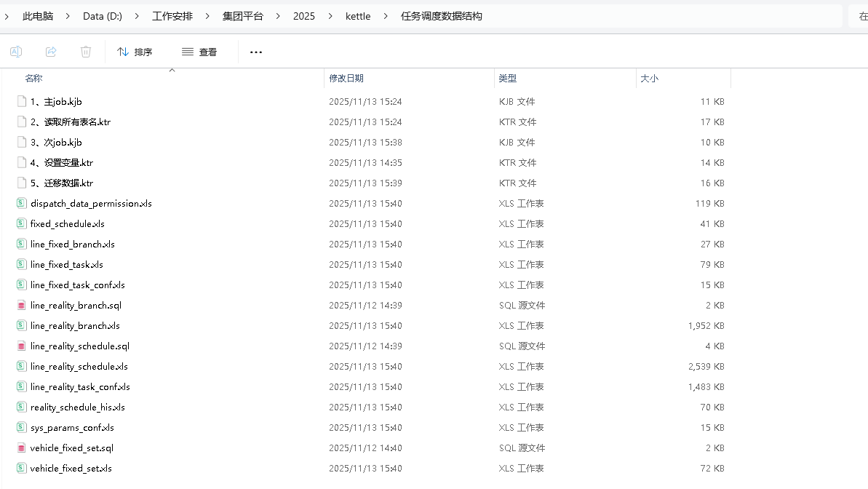The image size is (868, 489).
Task: Click 任务调度数据结构 in the address bar
Action: click(x=441, y=16)
